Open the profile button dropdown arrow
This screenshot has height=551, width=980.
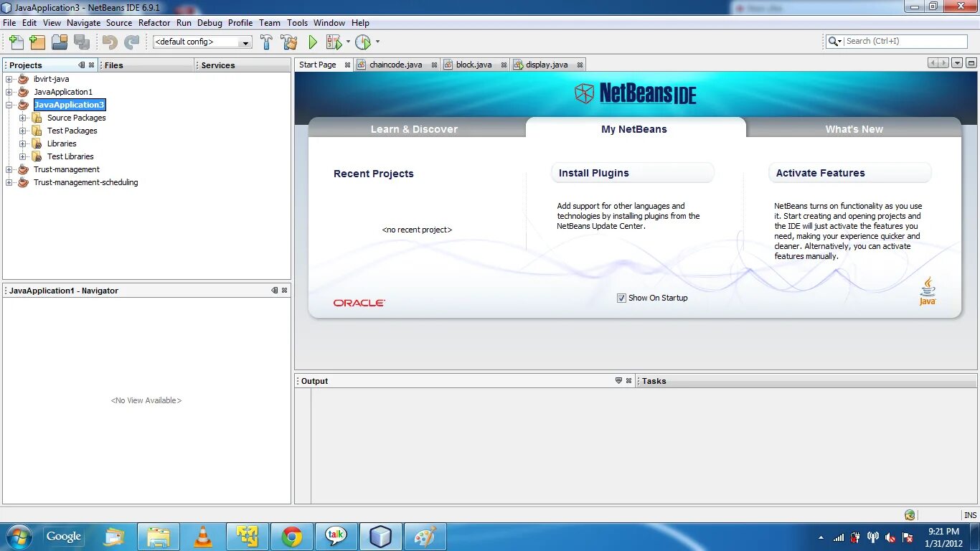point(377,42)
